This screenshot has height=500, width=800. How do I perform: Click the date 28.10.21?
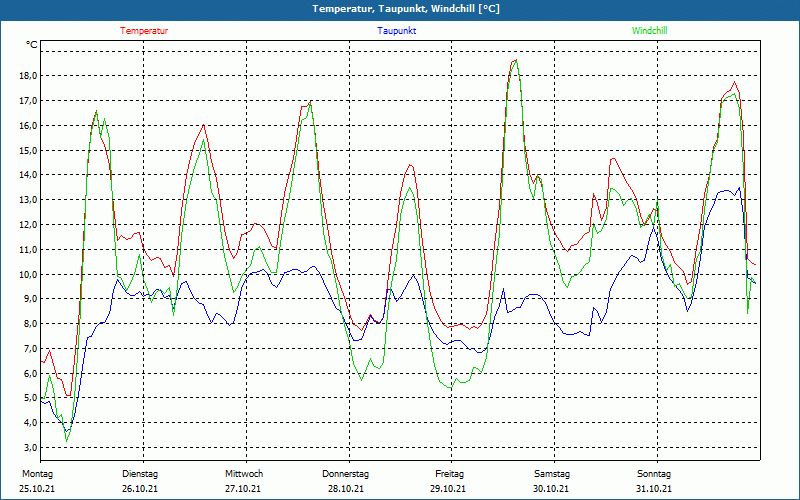346,489
